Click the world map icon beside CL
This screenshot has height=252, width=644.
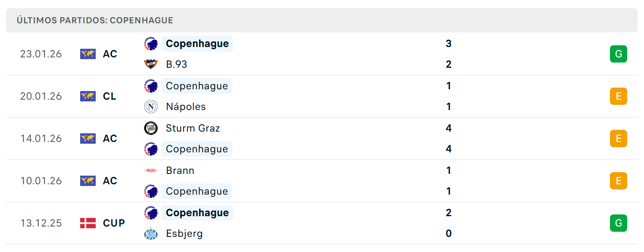[x=88, y=96]
